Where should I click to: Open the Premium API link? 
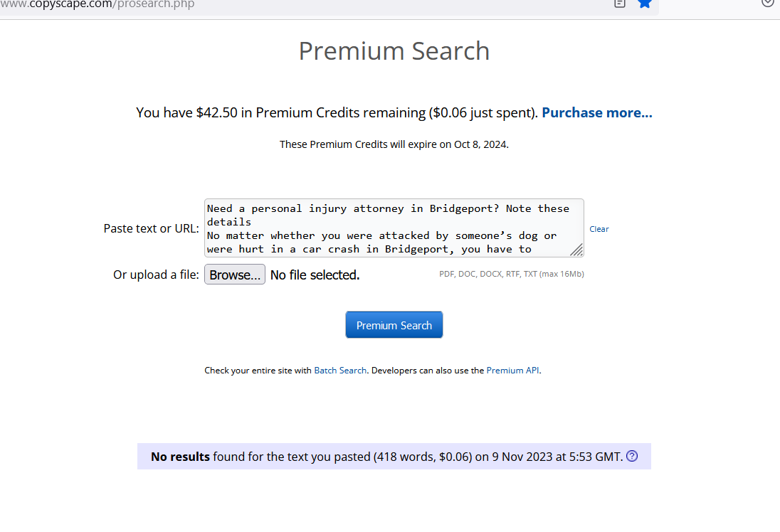[x=512, y=371]
